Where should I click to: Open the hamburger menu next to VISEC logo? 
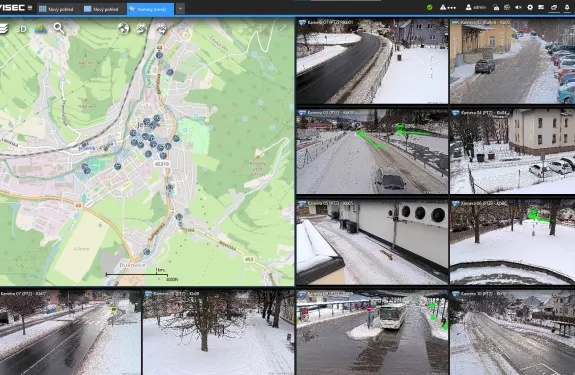click(30, 8)
